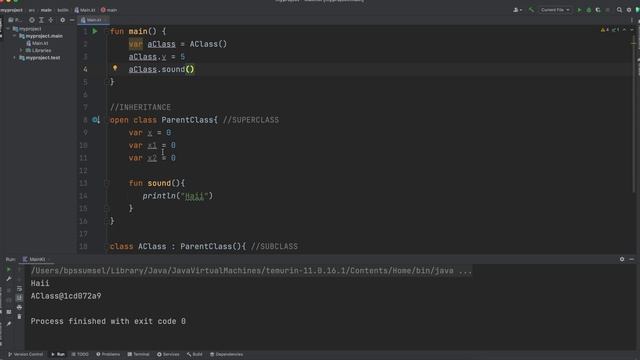
Task: Fold the main function using gutter marker
Action: click(x=107, y=31)
